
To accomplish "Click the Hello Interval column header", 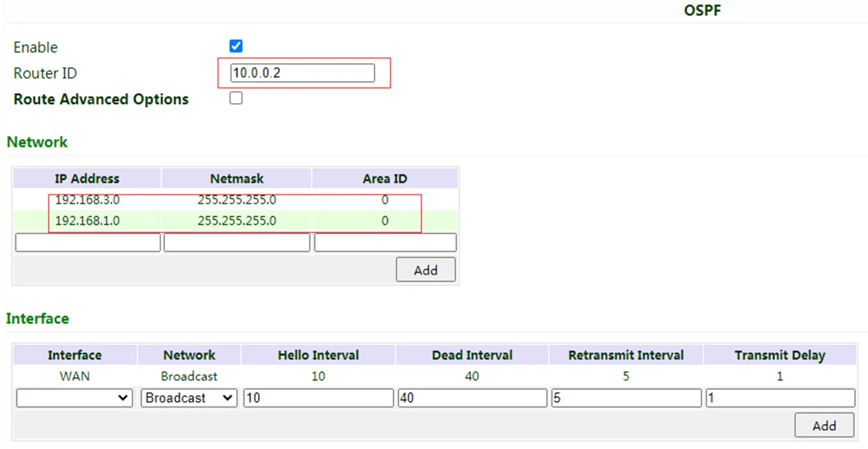I will [319, 355].
